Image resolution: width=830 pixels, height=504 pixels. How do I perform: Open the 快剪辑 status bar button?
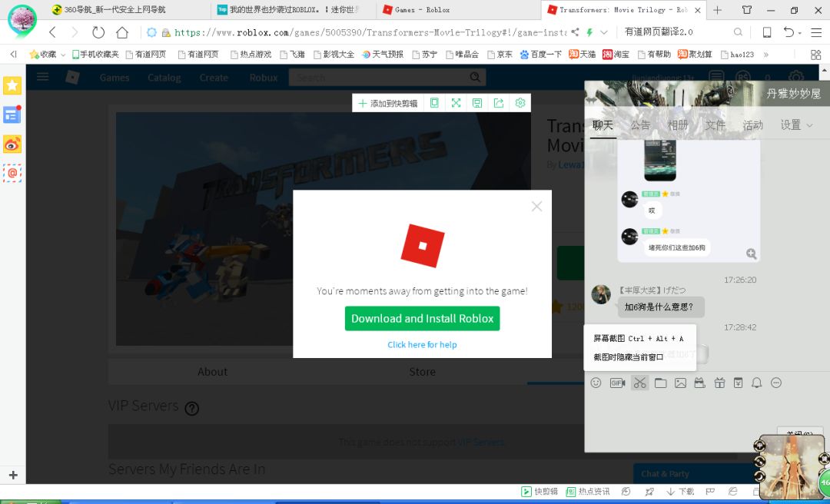click(x=539, y=492)
